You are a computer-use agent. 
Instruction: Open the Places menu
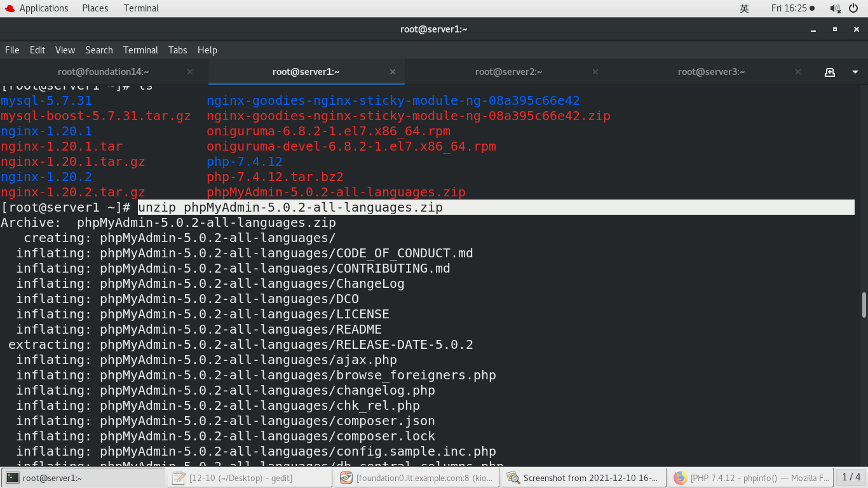[95, 8]
